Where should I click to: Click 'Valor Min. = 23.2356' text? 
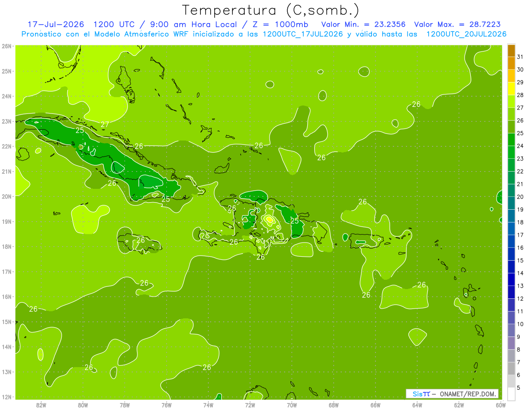[x=363, y=24]
